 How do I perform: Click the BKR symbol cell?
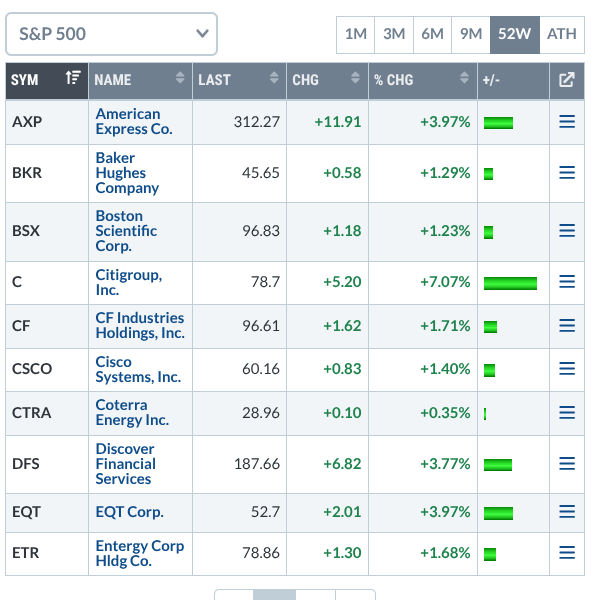point(47,173)
